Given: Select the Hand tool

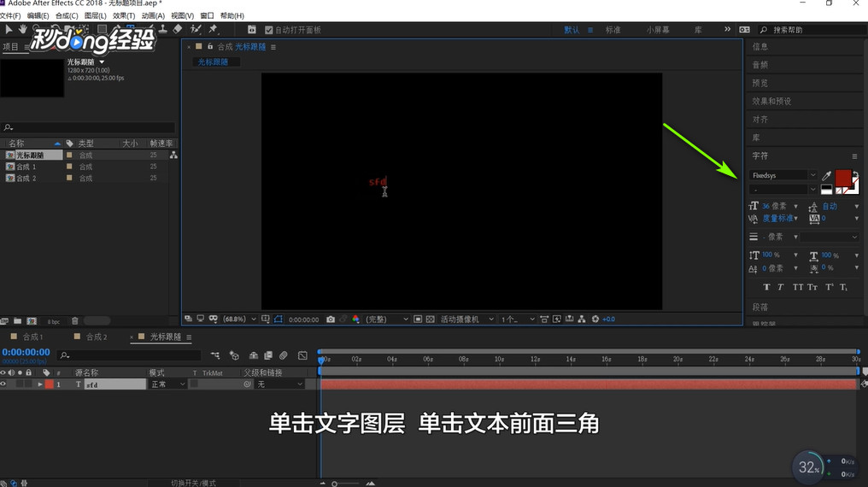Looking at the screenshot, I should pos(23,29).
